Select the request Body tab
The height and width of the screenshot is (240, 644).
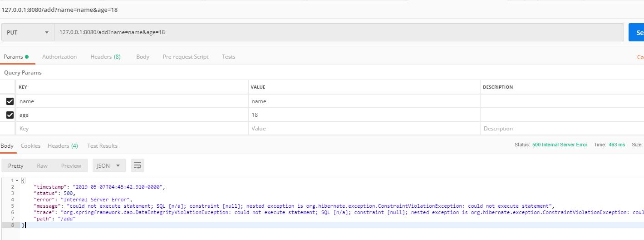pyautogui.click(x=143, y=57)
